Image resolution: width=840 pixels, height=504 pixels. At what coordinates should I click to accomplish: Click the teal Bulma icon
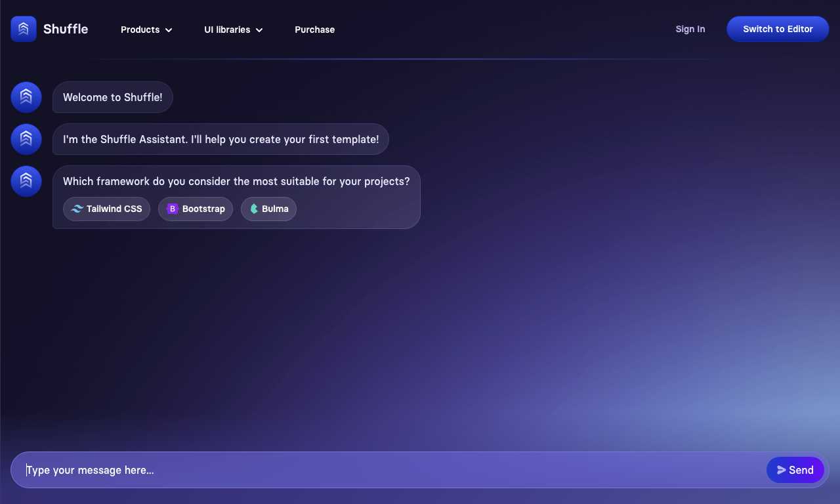pyautogui.click(x=254, y=209)
